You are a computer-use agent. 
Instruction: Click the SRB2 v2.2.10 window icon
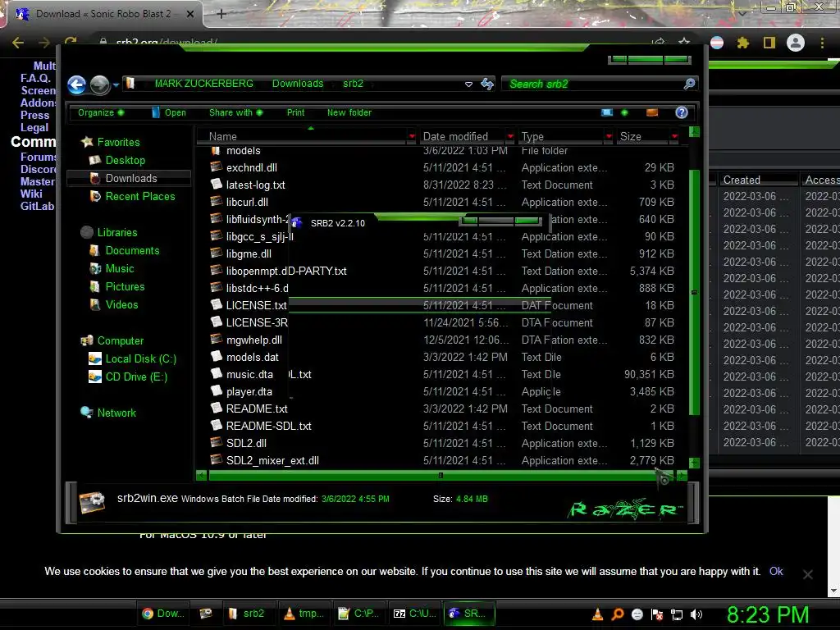[x=297, y=223]
